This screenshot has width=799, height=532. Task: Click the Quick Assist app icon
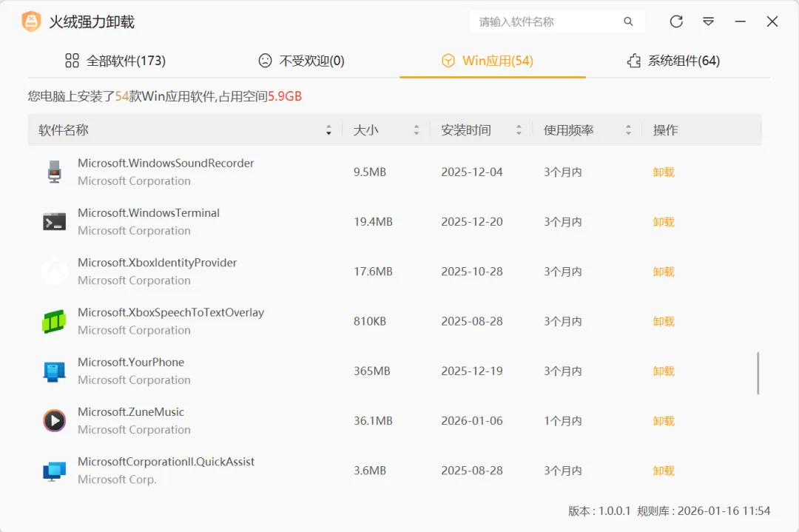point(54,471)
